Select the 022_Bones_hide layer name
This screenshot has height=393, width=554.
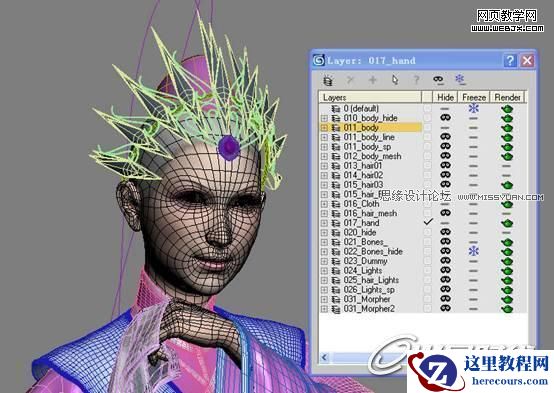click(373, 252)
